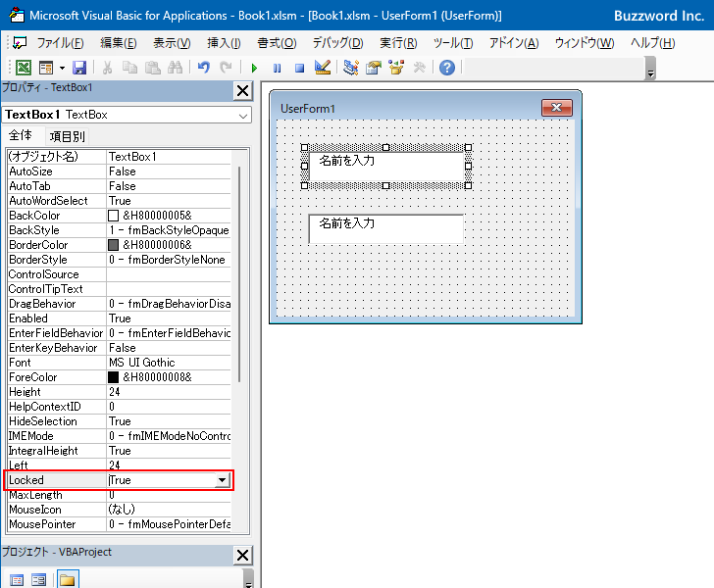714x588 pixels.
Task: Select the Enabled property row
Action: (x=120, y=318)
